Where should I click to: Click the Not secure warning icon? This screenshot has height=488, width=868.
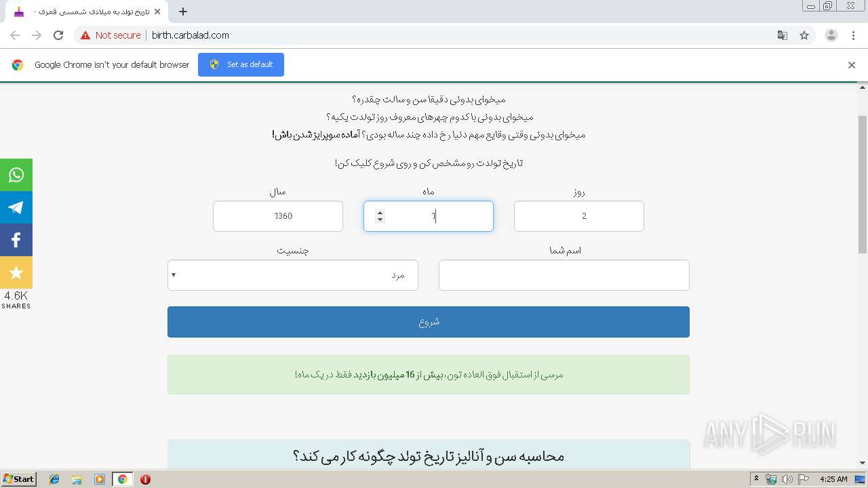85,35
